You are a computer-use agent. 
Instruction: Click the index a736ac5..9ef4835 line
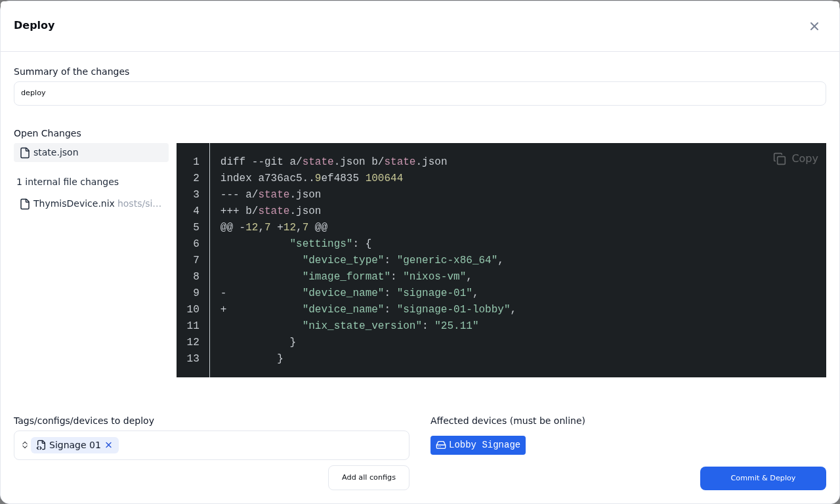pos(312,178)
